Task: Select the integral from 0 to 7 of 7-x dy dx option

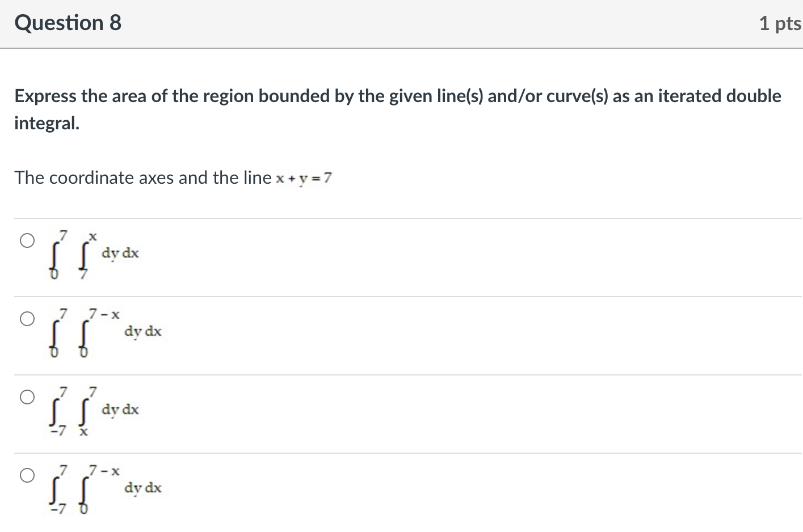Action: tap(27, 318)
